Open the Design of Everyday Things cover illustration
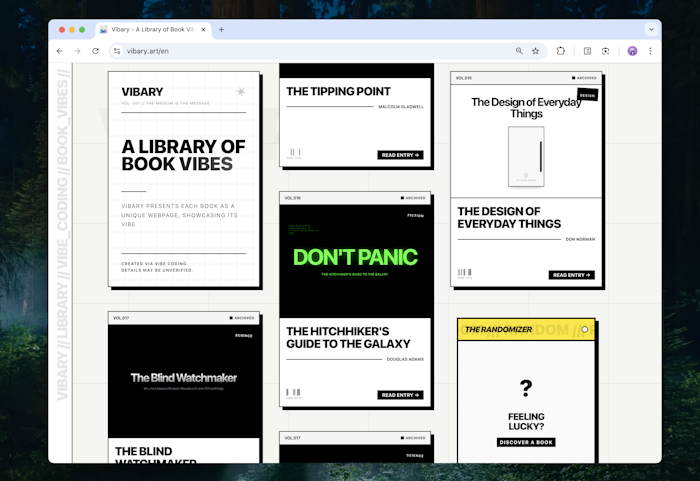Image resolution: width=700 pixels, height=481 pixels. (x=526, y=156)
